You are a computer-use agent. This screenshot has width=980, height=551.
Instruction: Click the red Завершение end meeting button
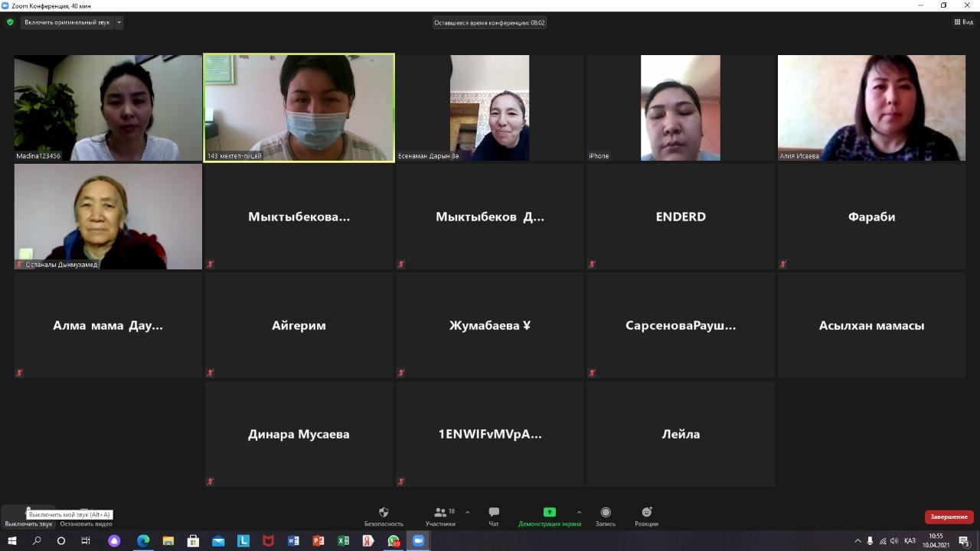[949, 517]
